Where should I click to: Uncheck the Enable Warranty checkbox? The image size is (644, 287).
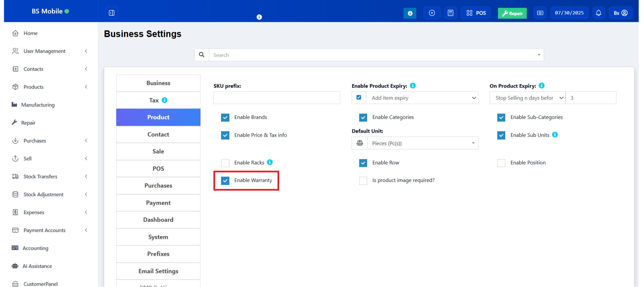pyautogui.click(x=225, y=180)
